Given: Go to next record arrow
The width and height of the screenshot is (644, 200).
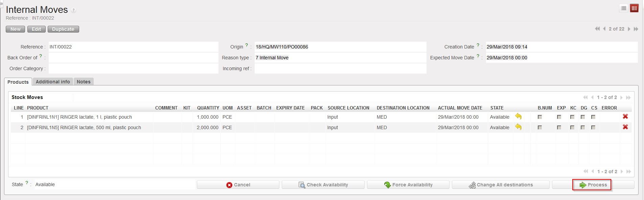Looking at the screenshot, I should [x=629, y=29].
